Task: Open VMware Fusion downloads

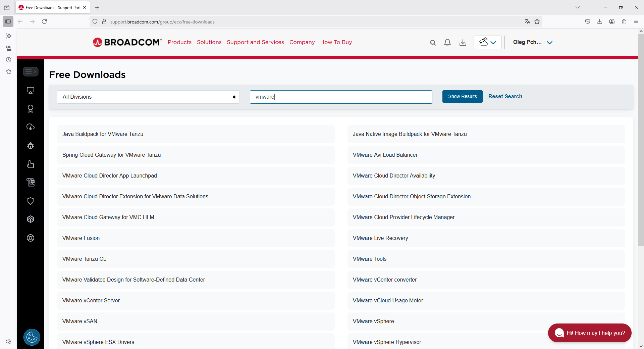Action: (196, 238)
